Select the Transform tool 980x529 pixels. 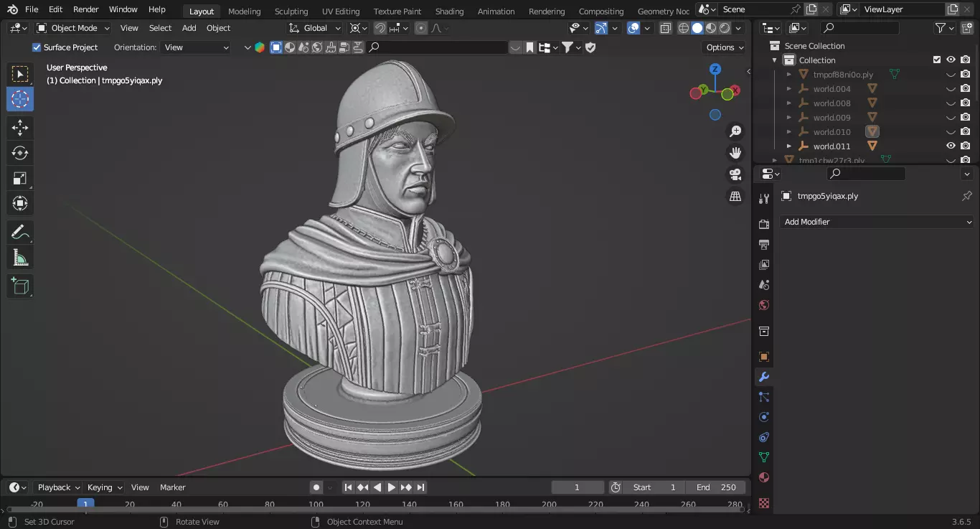(x=20, y=203)
